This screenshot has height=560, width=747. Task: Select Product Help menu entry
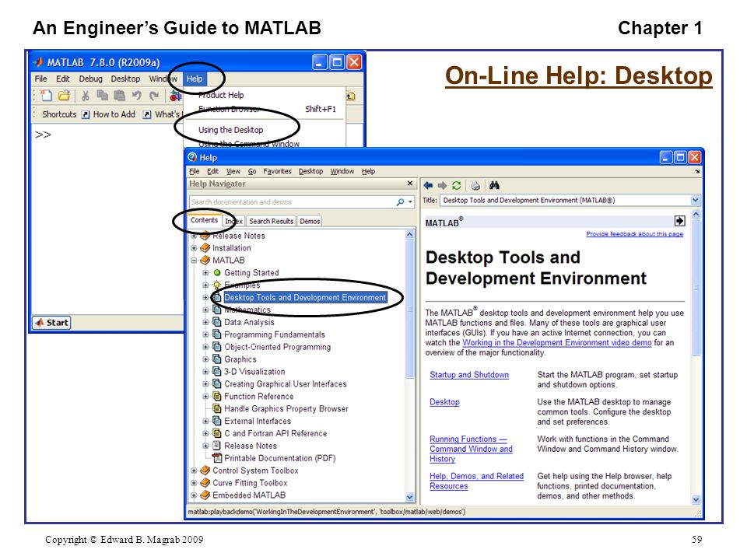tap(221, 95)
